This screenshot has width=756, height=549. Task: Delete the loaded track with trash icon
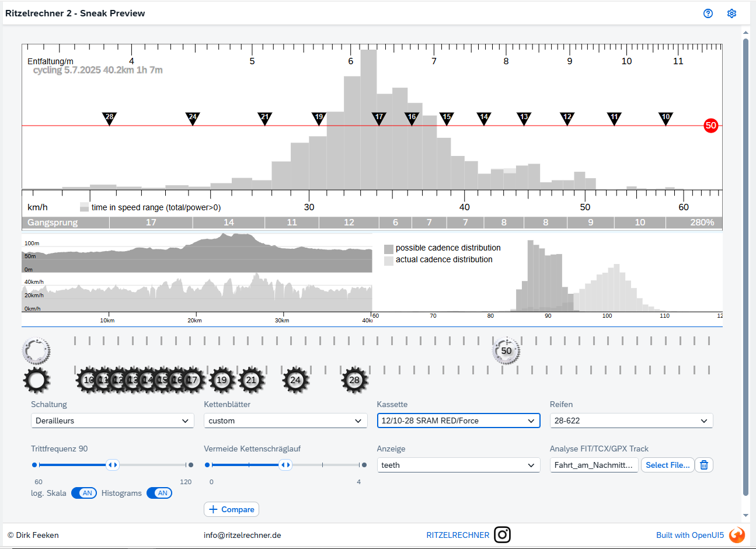click(x=704, y=465)
